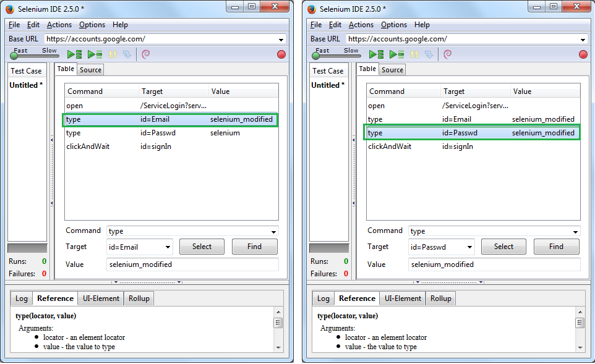Play entire test suite in right window
The height and width of the screenshot is (364, 595).
click(377, 54)
